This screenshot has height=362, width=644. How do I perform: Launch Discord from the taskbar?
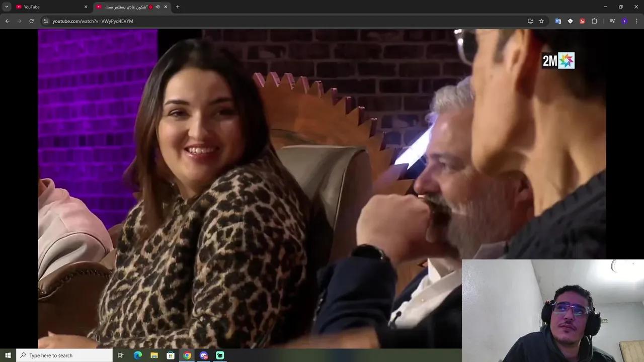pos(204,355)
